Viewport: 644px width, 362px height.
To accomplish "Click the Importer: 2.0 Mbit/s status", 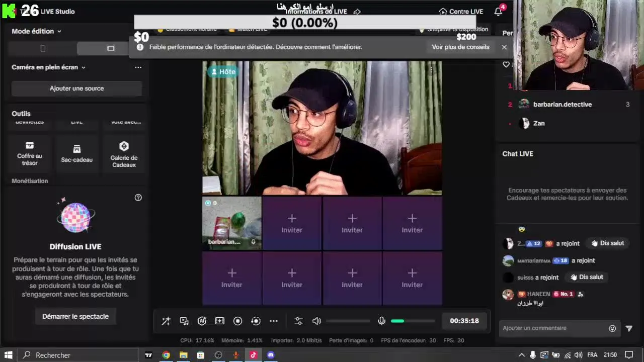I will [296, 340].
